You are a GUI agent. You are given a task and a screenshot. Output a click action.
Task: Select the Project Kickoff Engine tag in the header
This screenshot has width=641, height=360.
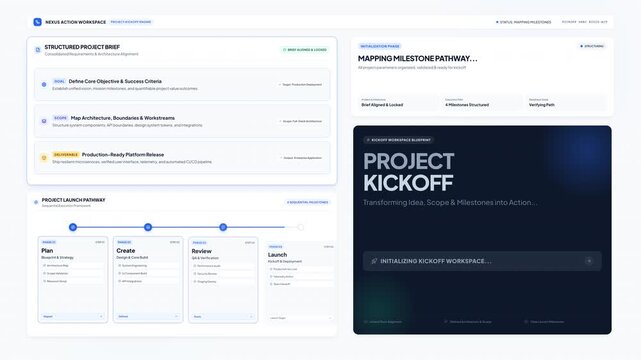(131, 22)
